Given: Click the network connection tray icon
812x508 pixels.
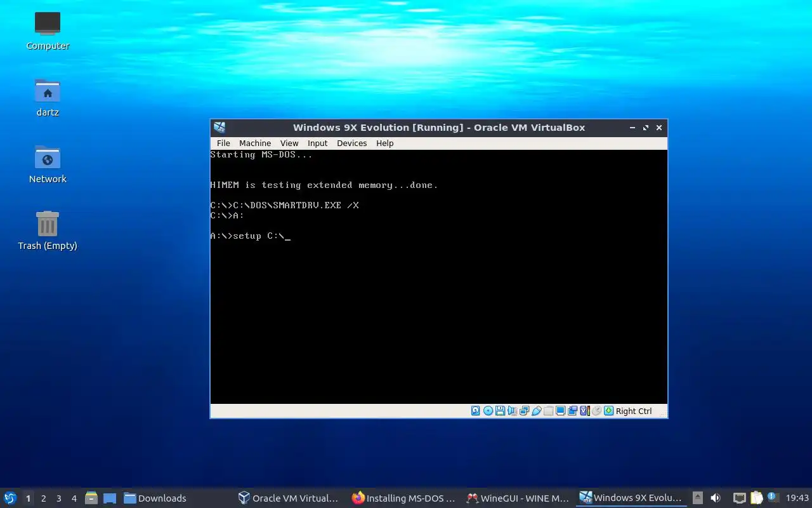Looking at the screenshot, I should 739,498.
